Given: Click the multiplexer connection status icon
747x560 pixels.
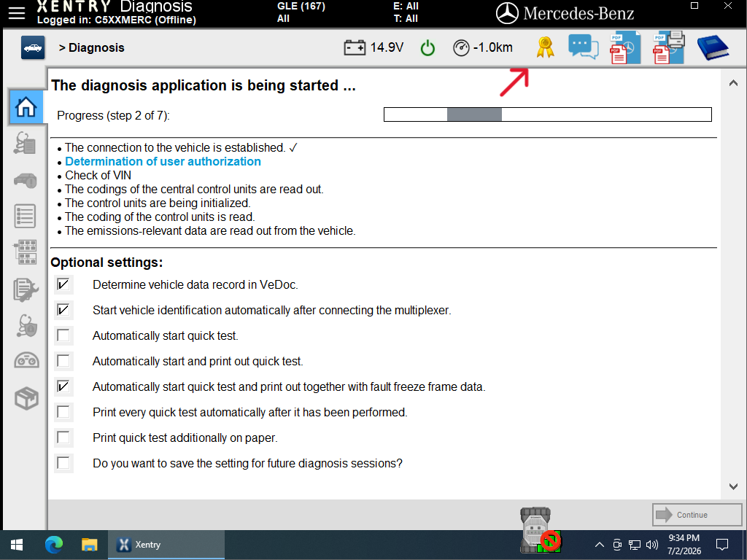Looking at the screenshot, I should pyautogui.click(x=539, y=531).
